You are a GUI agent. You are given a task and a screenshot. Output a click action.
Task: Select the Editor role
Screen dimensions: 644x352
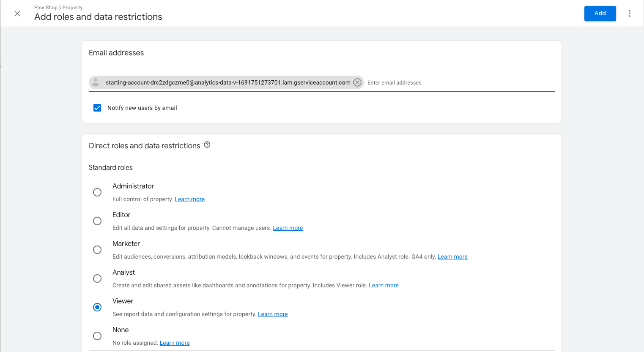tap(97, 221)
